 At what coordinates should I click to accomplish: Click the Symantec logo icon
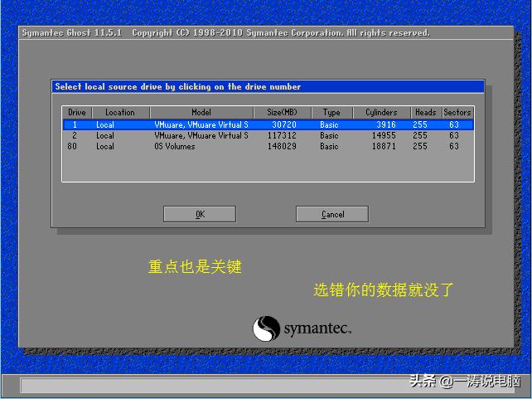tap(266, 328)
